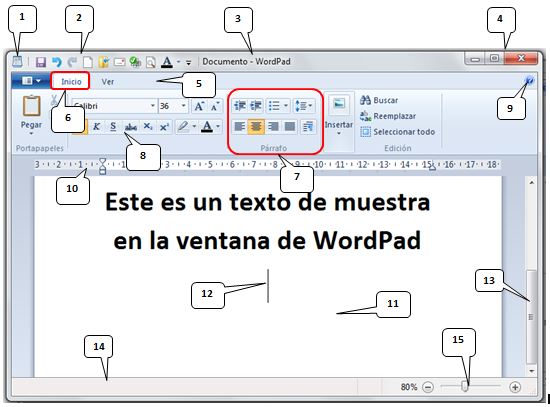
Task: Apply text highlight color marker
Action: tap(183, 127)
